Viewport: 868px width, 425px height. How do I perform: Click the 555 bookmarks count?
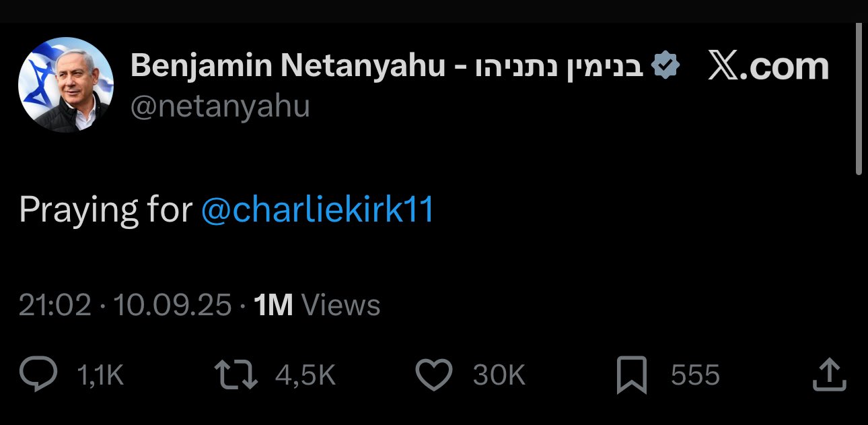pos(695,375)
